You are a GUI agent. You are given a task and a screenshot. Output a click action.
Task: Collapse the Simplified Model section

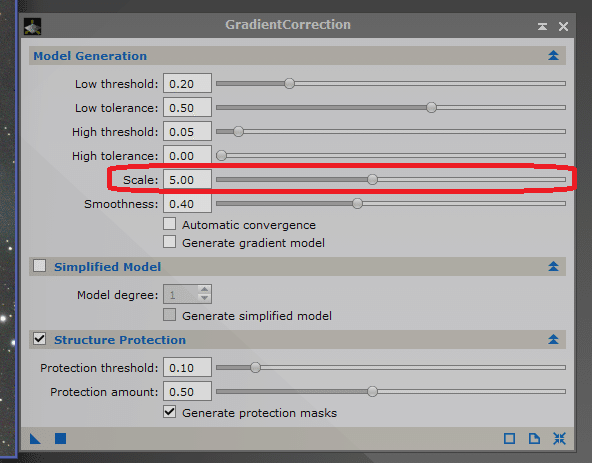(x=553, y=266)
